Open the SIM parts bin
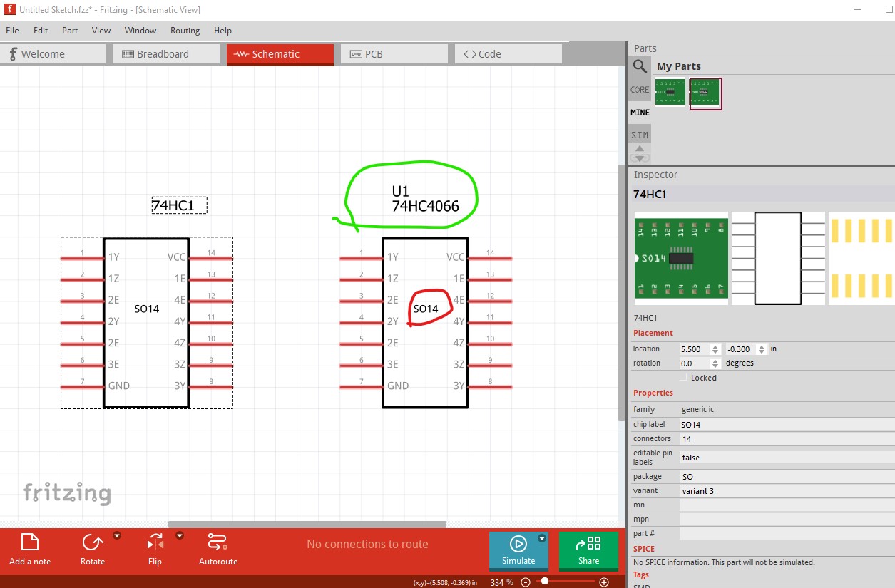Viewport: 895px width, 588px height. pyautogui.click(x=640, y=135)
